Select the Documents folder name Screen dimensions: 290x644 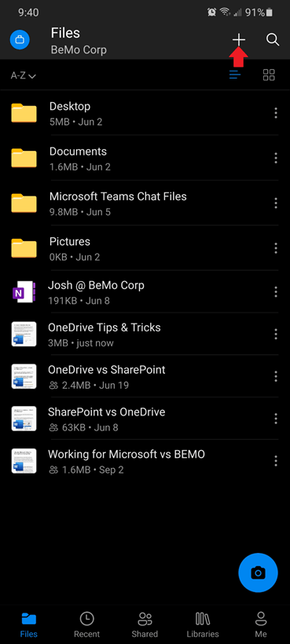click(78, 152)
